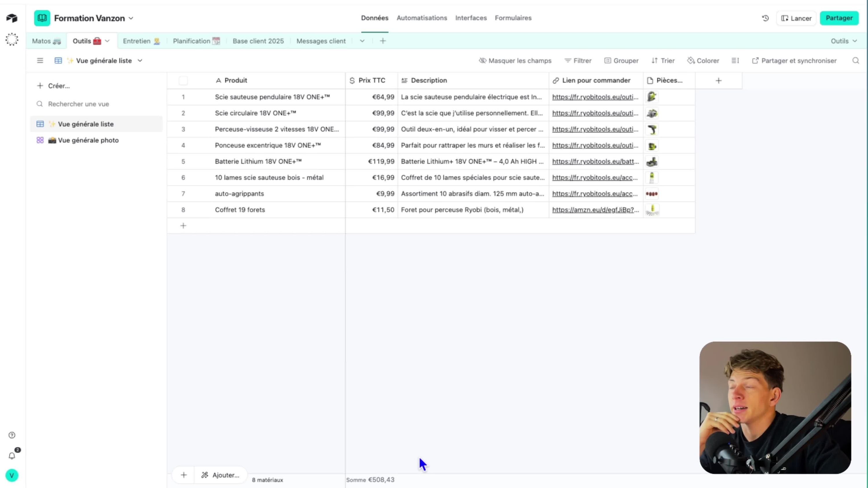
Task: Expand the hidden tables chevron
Action: click(x=362, y=41)
